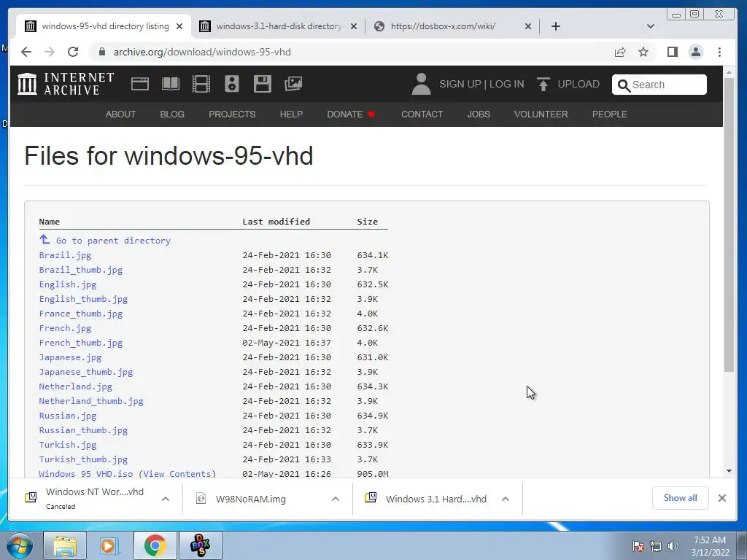Open the ABOUT menu item
The image size is (747, 560).
(120, 114)
